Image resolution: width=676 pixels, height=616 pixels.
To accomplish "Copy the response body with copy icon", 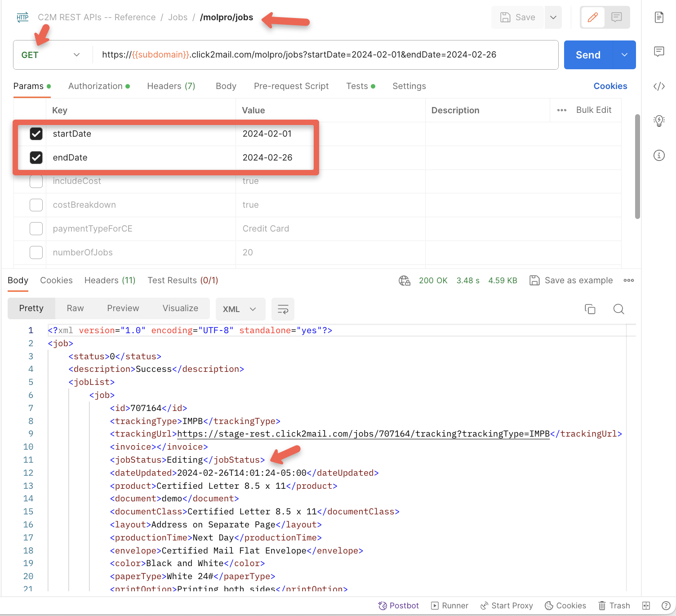I will click(x=590, y=309).
